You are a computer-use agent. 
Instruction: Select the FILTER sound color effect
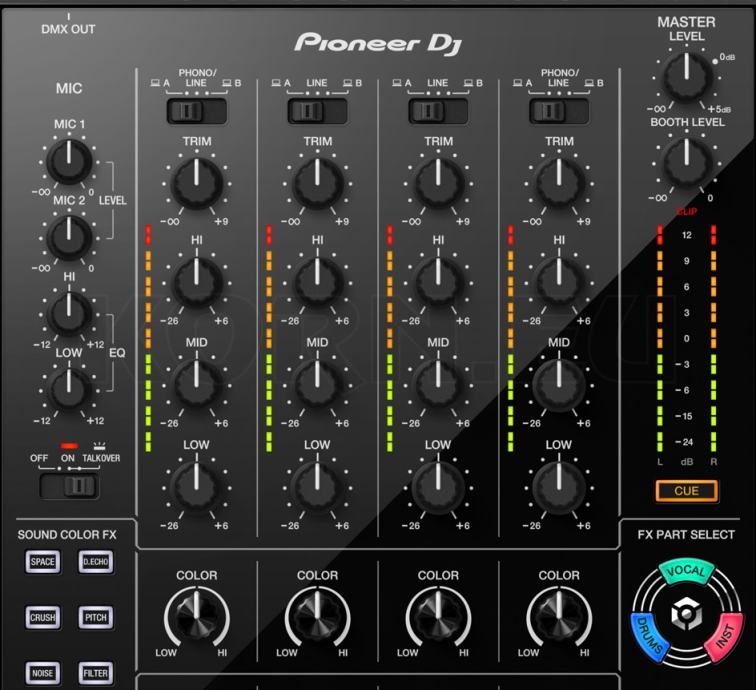click(95, 673)
